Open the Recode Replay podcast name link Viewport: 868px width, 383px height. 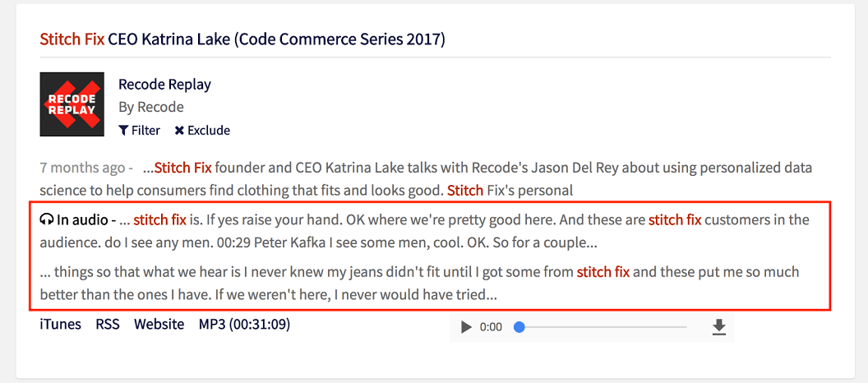click(164, 85)
